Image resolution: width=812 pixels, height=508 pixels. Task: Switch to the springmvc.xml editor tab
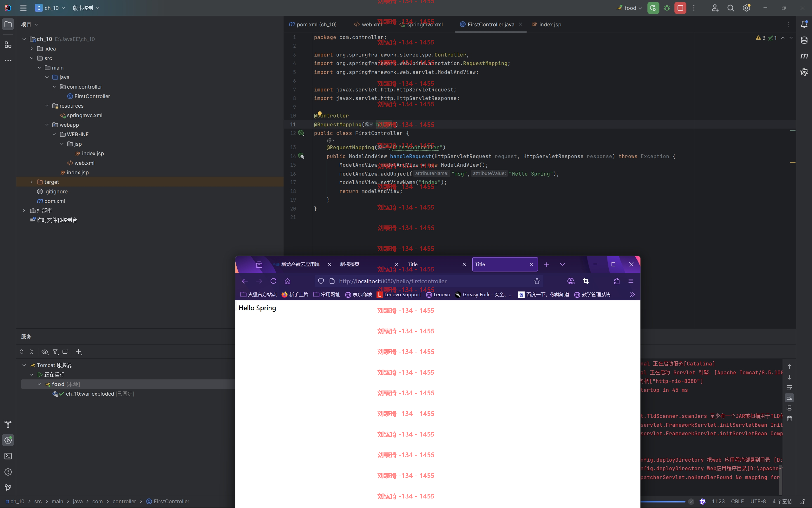point(421,24)
